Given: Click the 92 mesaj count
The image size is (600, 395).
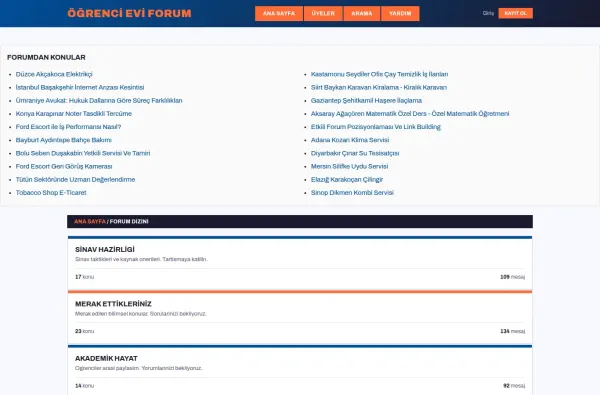Looking at the screenshot, I should pyautogui.click(x=514, y=386).
